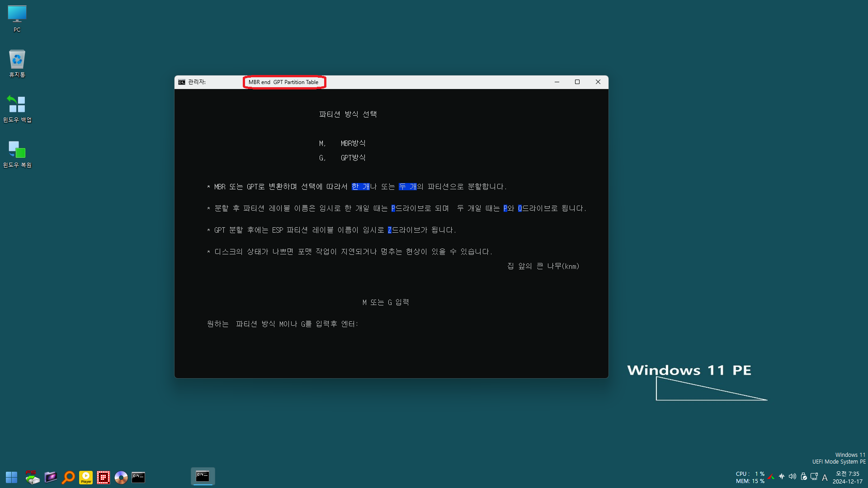The image size is (868, 488).
Task: Open the 휴지통 recycle bin icon
Action: coord(17,63)
